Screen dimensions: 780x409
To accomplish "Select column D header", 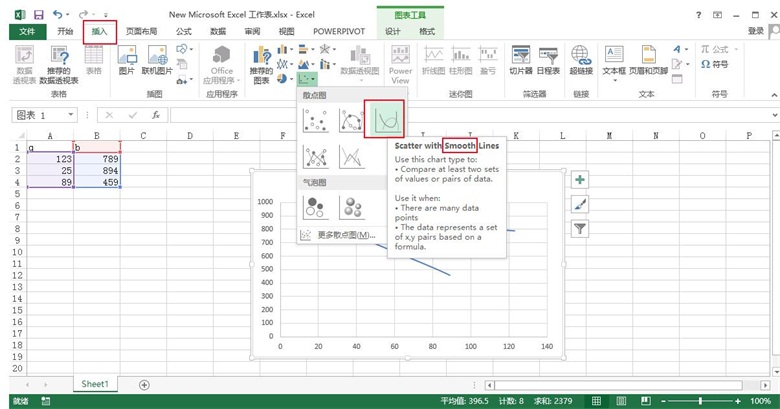I will tap(190, 135).
